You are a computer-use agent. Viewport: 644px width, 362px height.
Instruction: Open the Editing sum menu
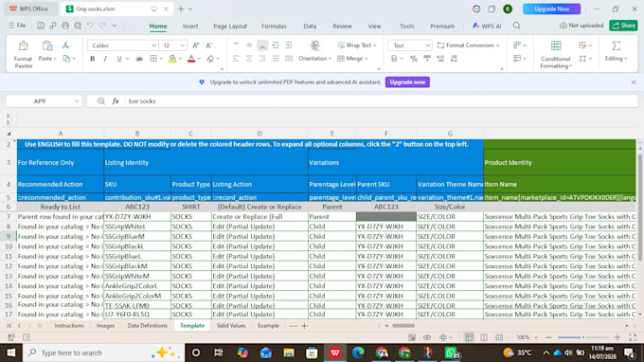(x=617, y=51)
